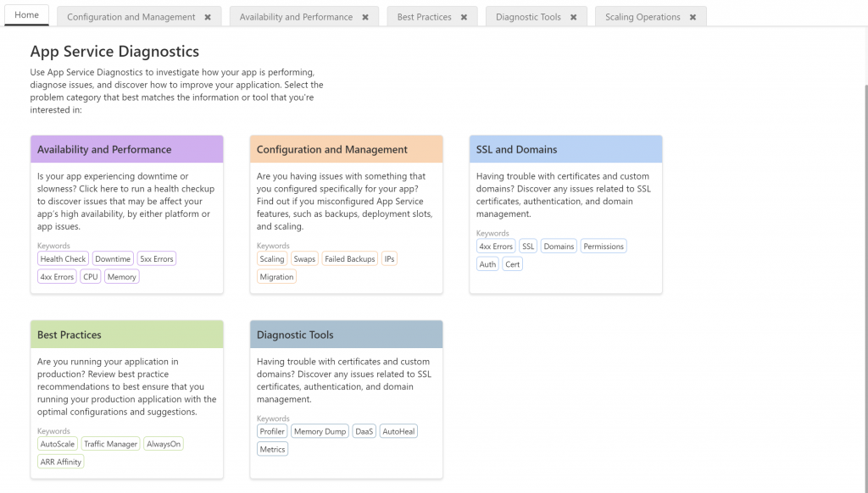Close the Configuration and Management tab
Image resolution: width=868 pixels, height=493 pixels.
click(x=206, y=17)
